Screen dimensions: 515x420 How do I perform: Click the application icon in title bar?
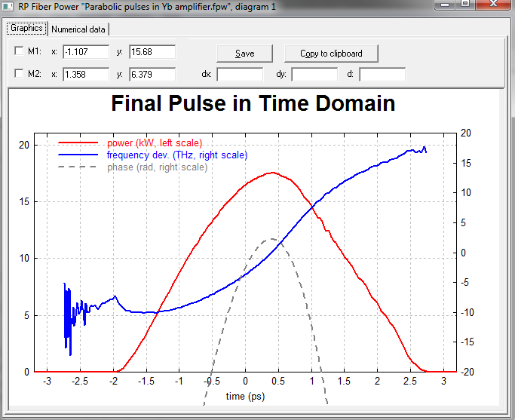[8, 7]
